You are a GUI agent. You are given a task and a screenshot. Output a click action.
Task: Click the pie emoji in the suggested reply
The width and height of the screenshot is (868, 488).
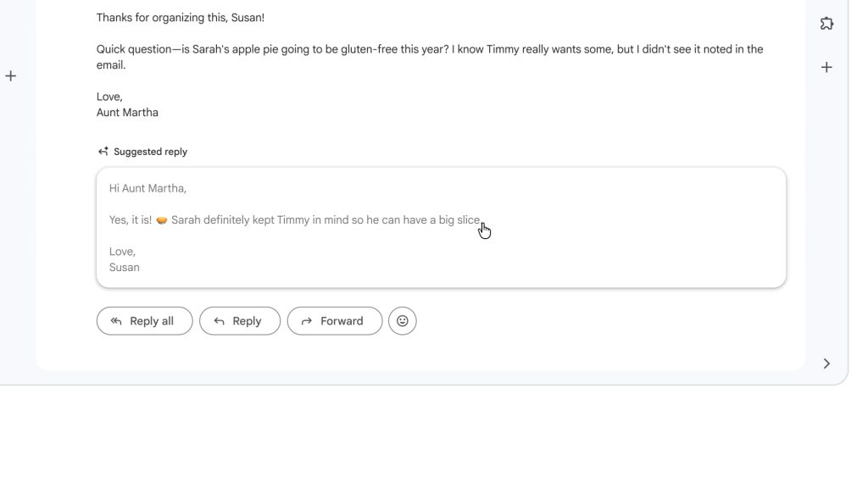point(163,219)
